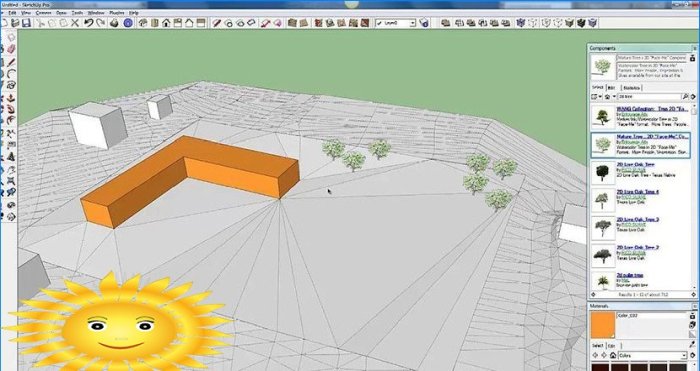Open Mature Tree 2D Face-Me link
Image resolution: width=700 pixels, height=371 pixels.
pyautogui.click(x=651, y=136)
